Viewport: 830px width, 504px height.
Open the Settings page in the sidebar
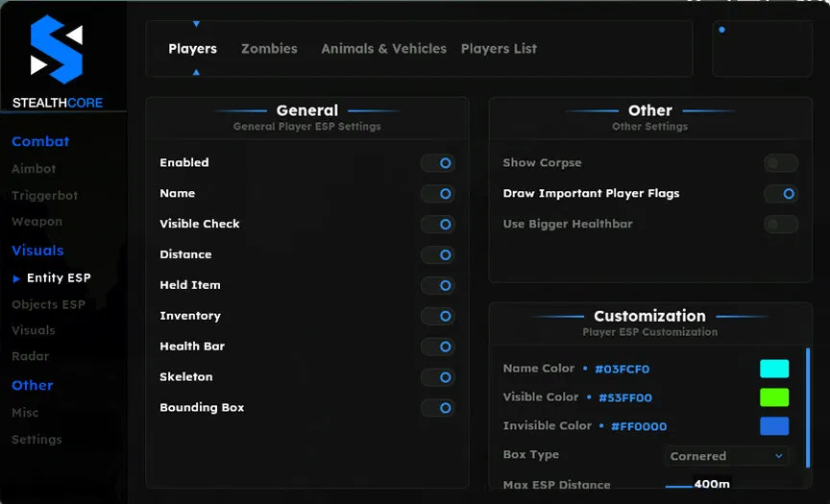click(x=37, y=440)
